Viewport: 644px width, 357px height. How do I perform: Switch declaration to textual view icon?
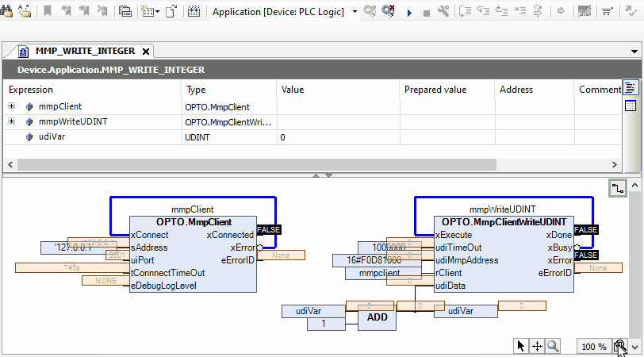click(x=631, y=87)
